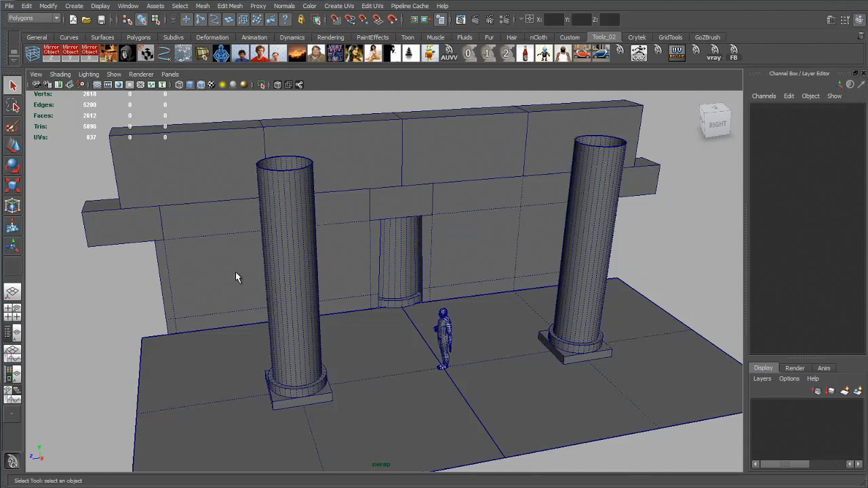The width and height of the screenshot is (868, 488).
Task: Toggle the viewport grid display
Action: pos(97,85)
